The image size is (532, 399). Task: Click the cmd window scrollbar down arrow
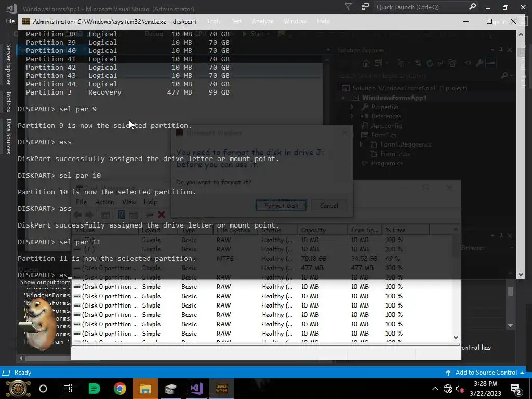coord(521,275)
